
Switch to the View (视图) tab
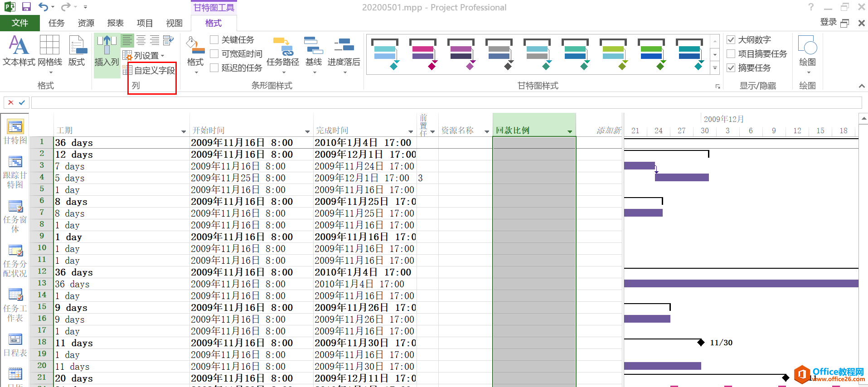point(175,23)
